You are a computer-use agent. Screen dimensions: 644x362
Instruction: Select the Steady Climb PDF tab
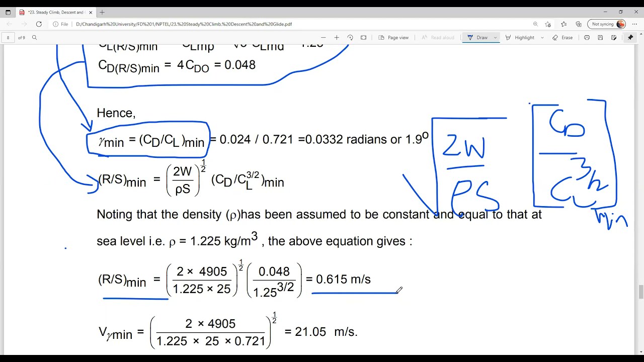point(54,12)
